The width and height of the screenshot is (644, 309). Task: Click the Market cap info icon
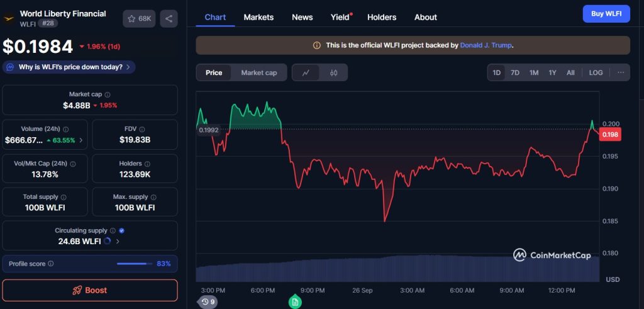click(108, 94)
